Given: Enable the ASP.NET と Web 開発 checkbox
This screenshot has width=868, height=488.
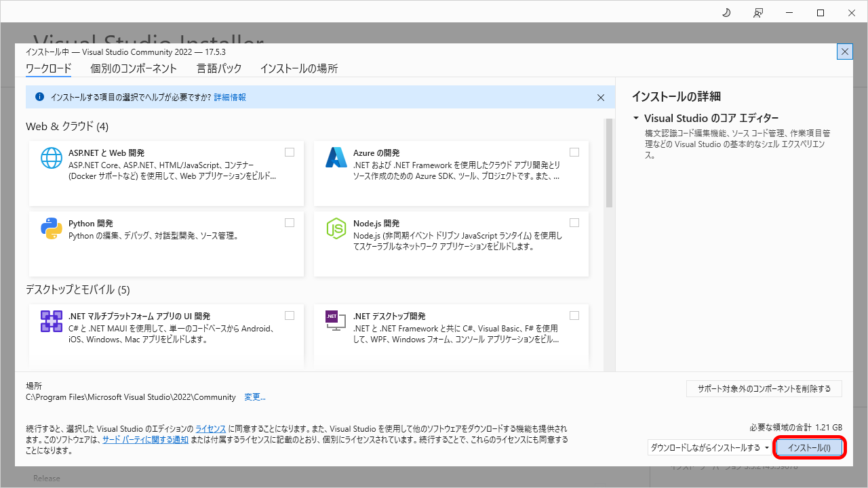Looking at the screenshot, I should pos(290,152).
